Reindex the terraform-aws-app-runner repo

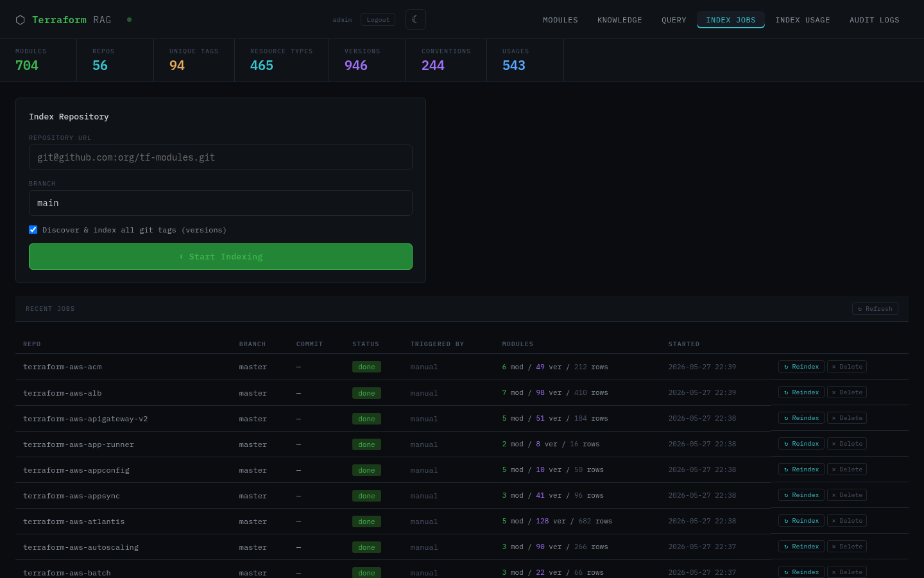point(801,444)
